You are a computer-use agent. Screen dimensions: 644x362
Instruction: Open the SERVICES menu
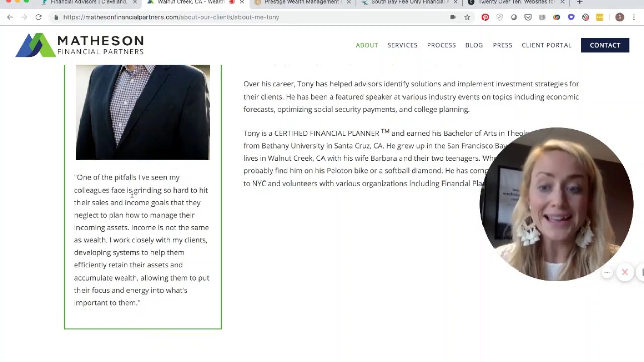[403, 45]
